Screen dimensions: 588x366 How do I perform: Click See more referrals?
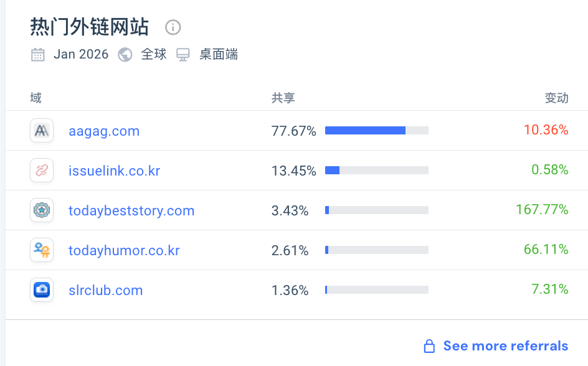pyautogui.click(x=505, y=346)
